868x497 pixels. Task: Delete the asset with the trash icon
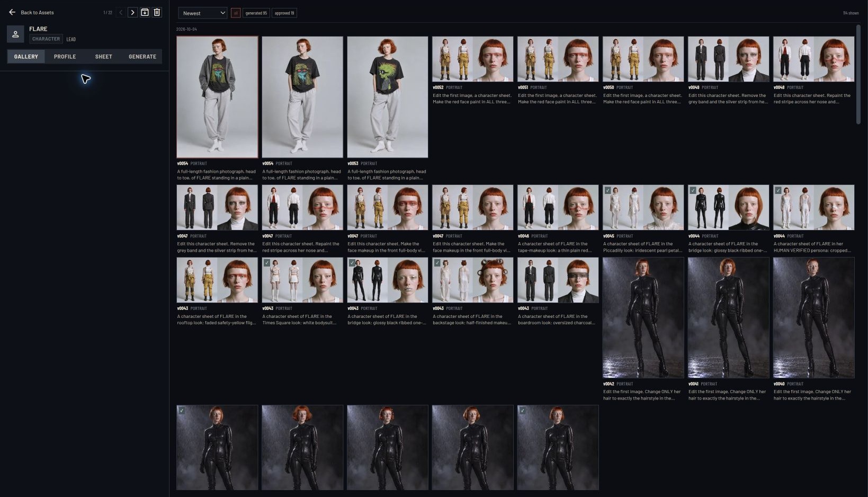point(157,12)
